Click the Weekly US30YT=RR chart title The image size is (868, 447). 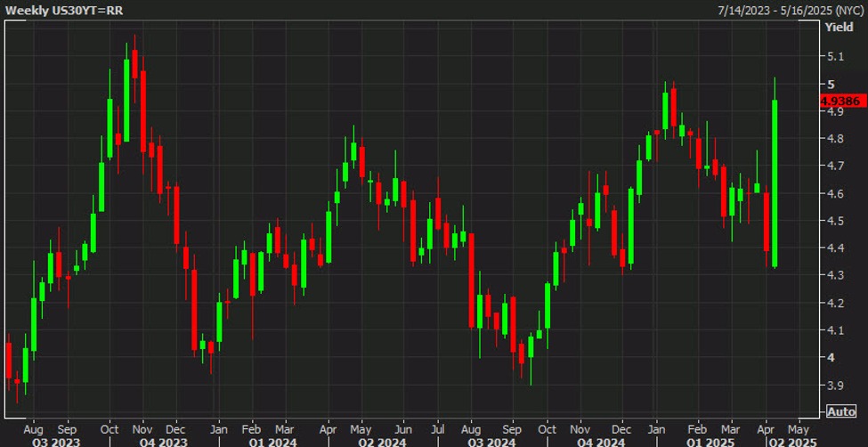coord(56,8)
